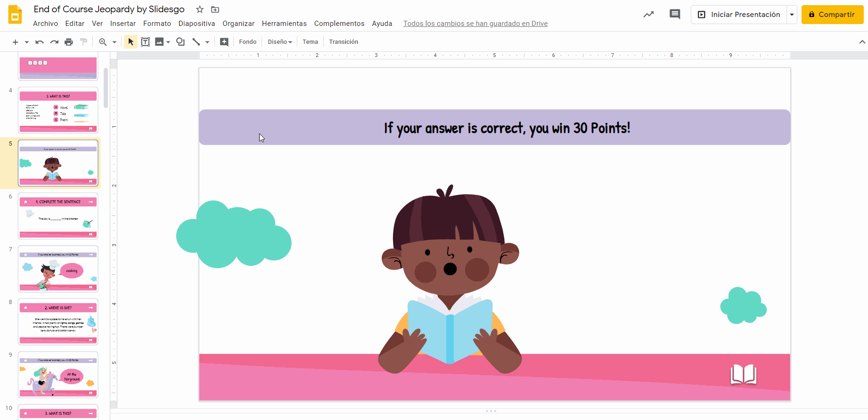
Task: Open activity dashboard trend icon
Action: (648, 15)
